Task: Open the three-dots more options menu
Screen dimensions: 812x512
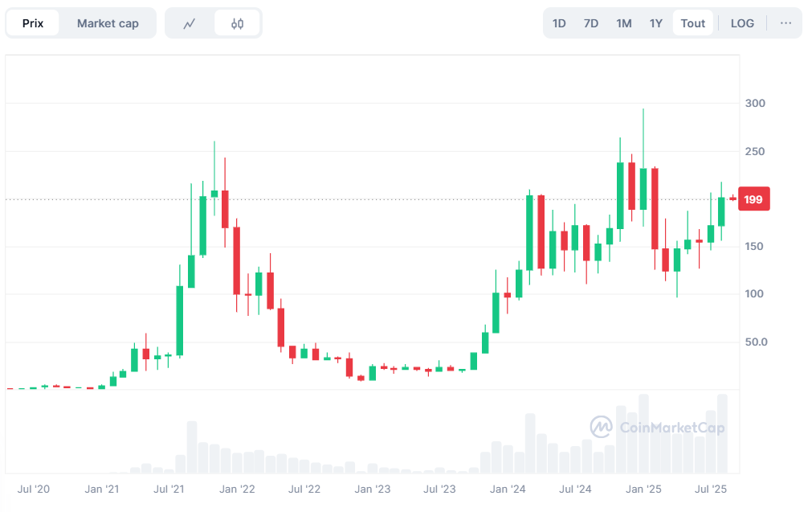Action: point(785,23)
